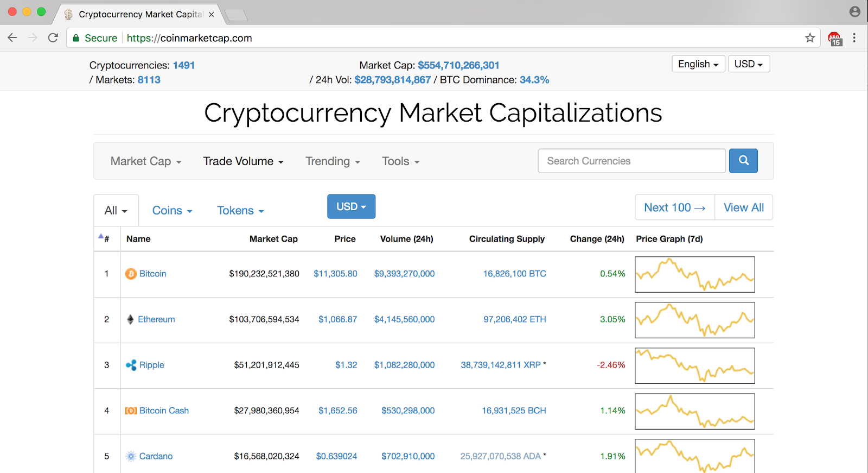The width and height of the screenshot is (868, 473).
Task: Open Cardano 7d price graph
Action: point(695,456)
